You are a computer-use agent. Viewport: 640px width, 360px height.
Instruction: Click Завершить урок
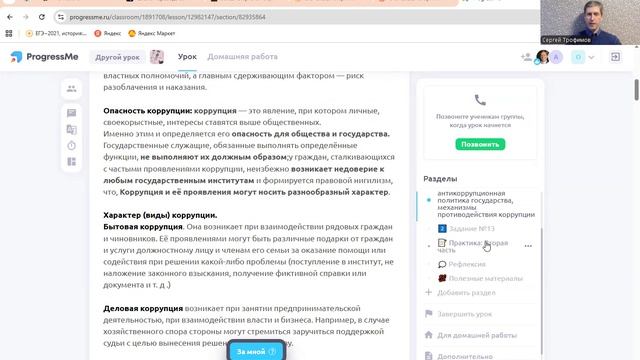pyautogui.click(x=464, y=314)
